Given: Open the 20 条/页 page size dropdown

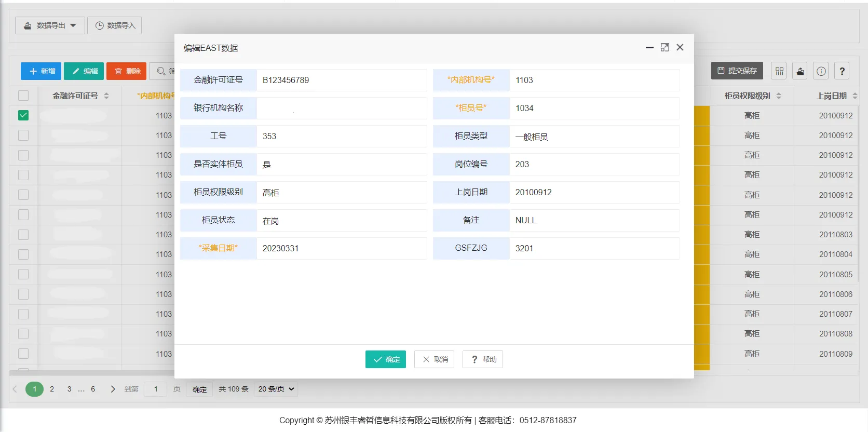Looking at the screenshot, I should pos(276,389).
